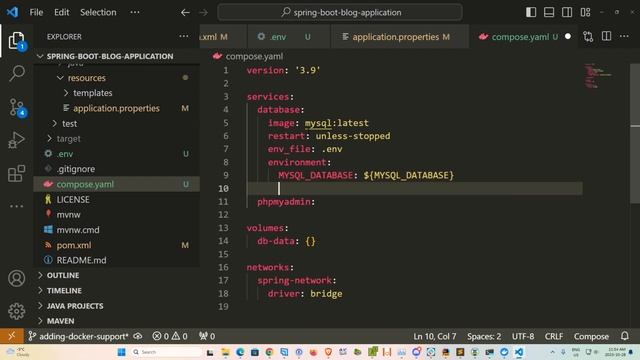Open the Explorer view in activity bar
The width and height of the screenshot is (640, 360).
click(x=16, y=40)
